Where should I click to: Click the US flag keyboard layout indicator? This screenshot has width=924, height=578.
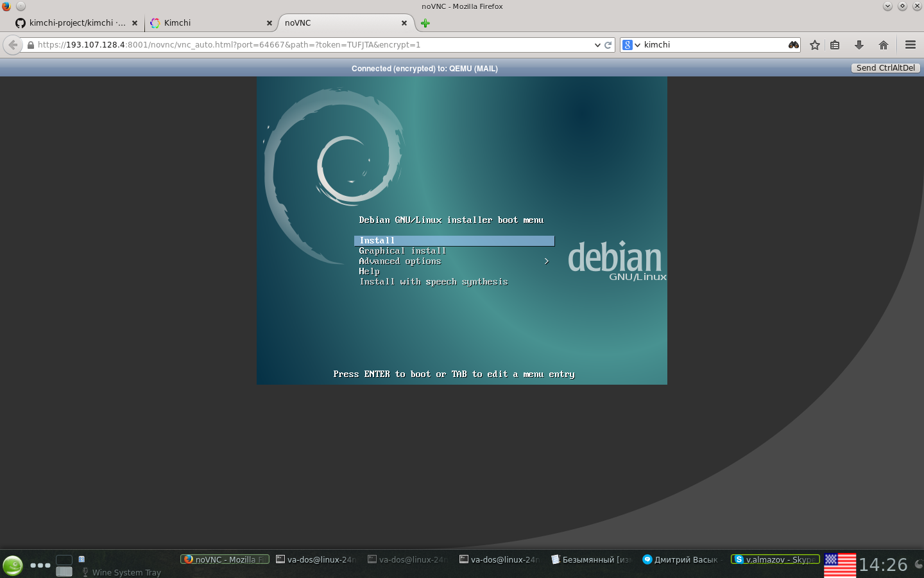point(840,566)
